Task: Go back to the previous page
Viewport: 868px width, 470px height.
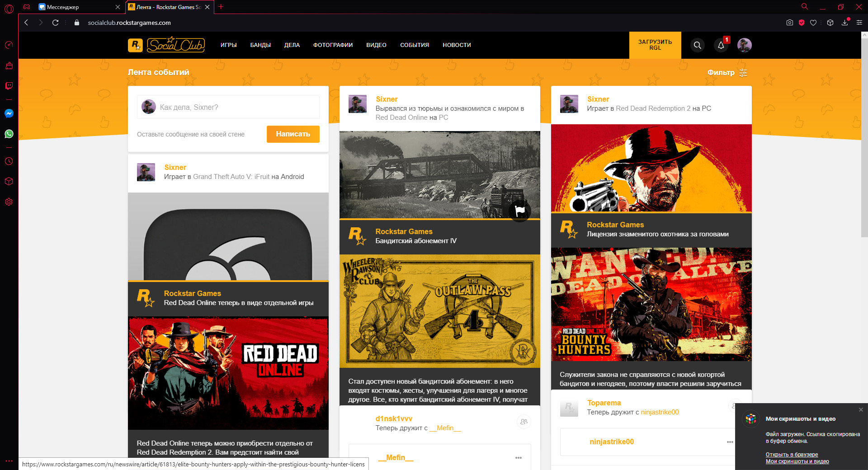Action: click(x=27, y=23)
